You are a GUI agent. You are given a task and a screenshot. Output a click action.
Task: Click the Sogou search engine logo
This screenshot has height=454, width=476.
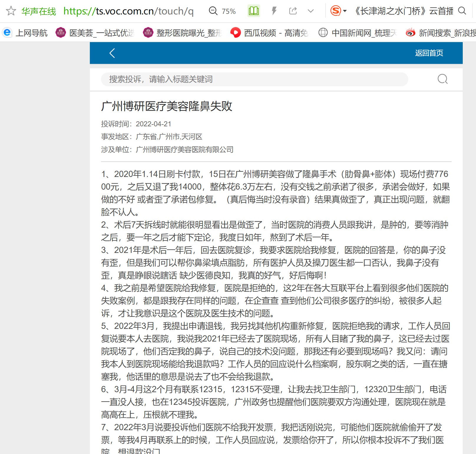336,11
